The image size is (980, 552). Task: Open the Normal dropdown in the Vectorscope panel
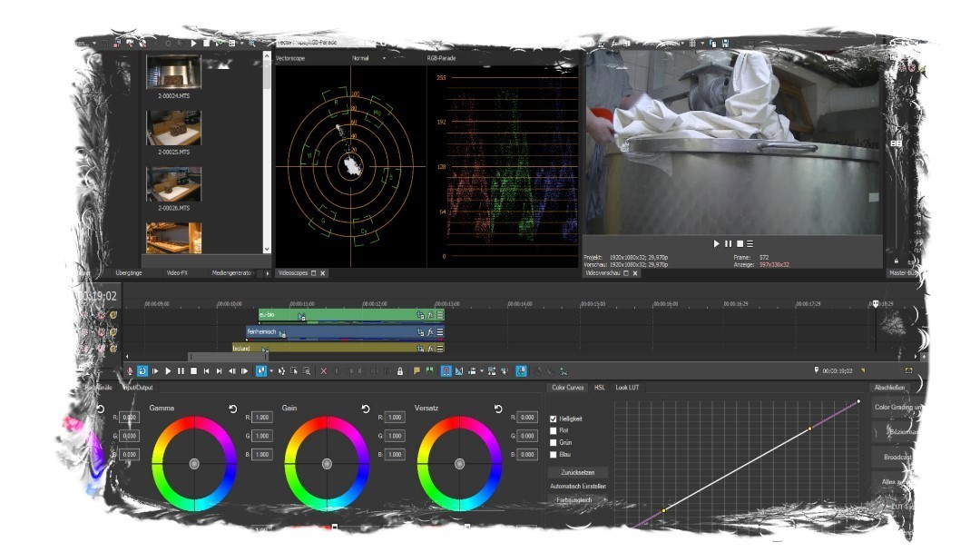[371, 58]
